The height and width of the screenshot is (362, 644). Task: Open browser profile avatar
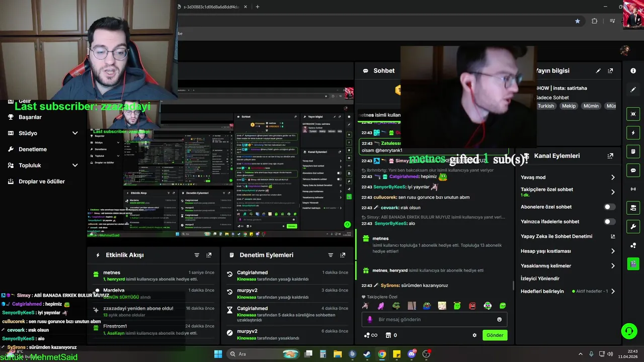[x=625, y=50]
